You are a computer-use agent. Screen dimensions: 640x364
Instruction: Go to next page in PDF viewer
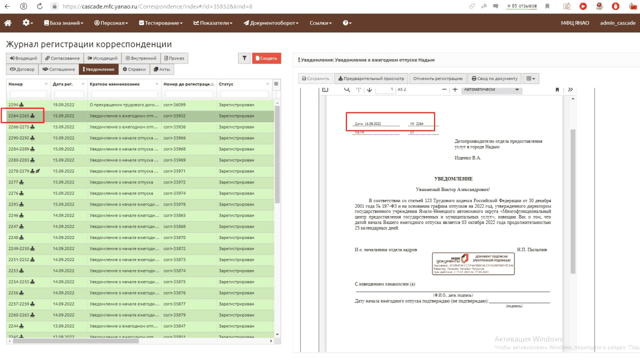(369, 89)
